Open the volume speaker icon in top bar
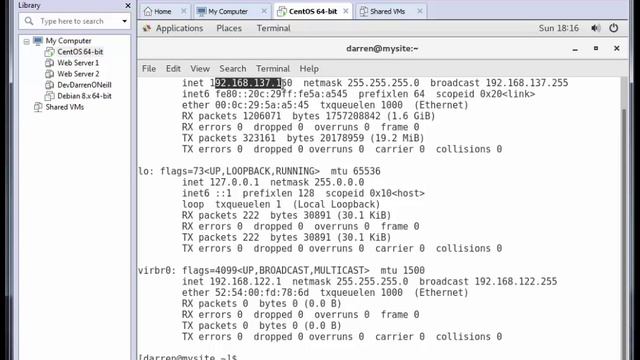This screenshot has width=640, height=360. [x=596, y=28]
